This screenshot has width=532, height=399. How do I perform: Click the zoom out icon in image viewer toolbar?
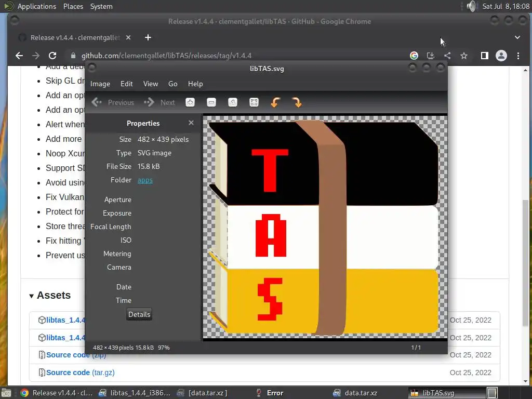coord(211,102)
